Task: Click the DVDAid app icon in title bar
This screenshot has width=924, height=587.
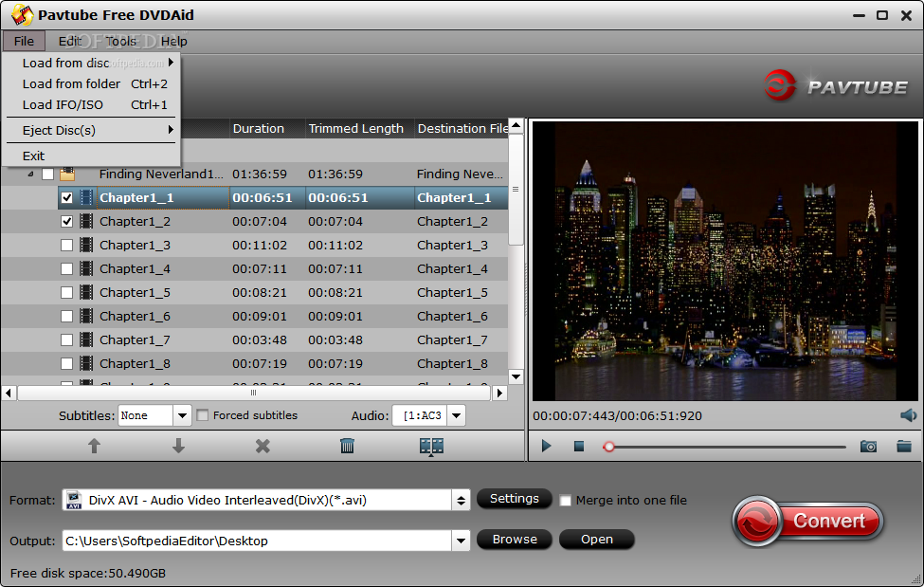Action: [x=23, y=15]
